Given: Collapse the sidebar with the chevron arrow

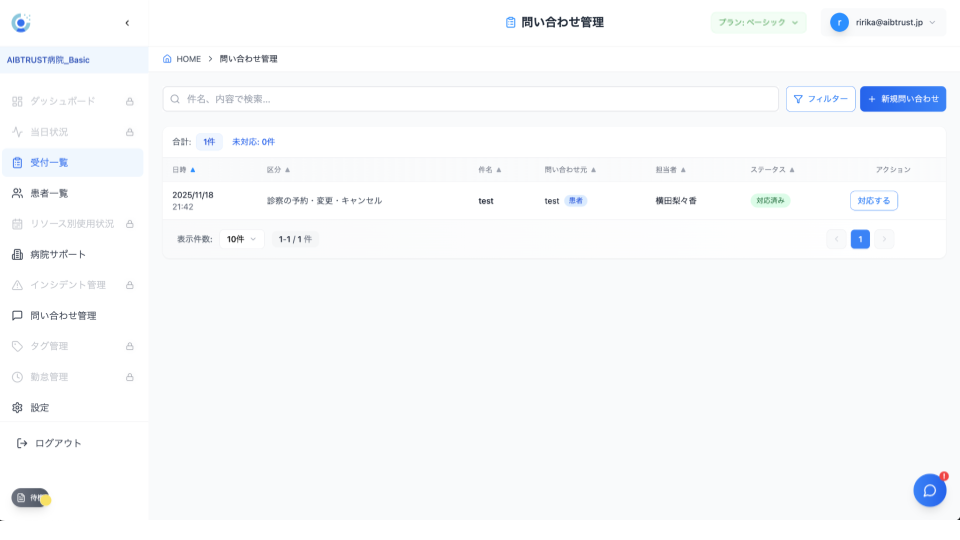Looking at the screenshot, I should pos(127,23).
